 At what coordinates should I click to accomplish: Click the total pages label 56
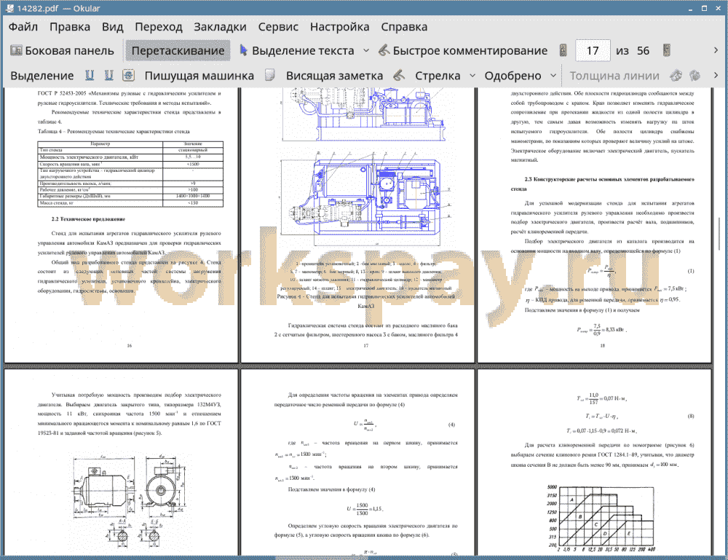coord(643,51)
